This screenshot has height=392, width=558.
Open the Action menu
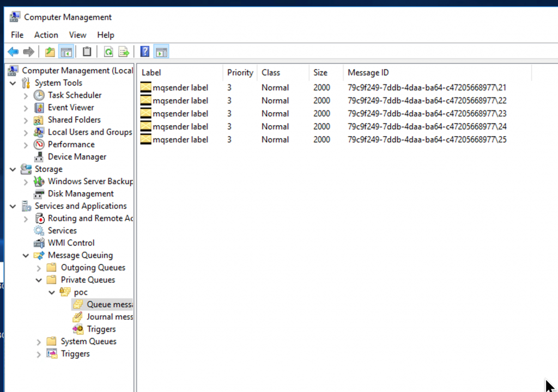click(x=46, y=35)
